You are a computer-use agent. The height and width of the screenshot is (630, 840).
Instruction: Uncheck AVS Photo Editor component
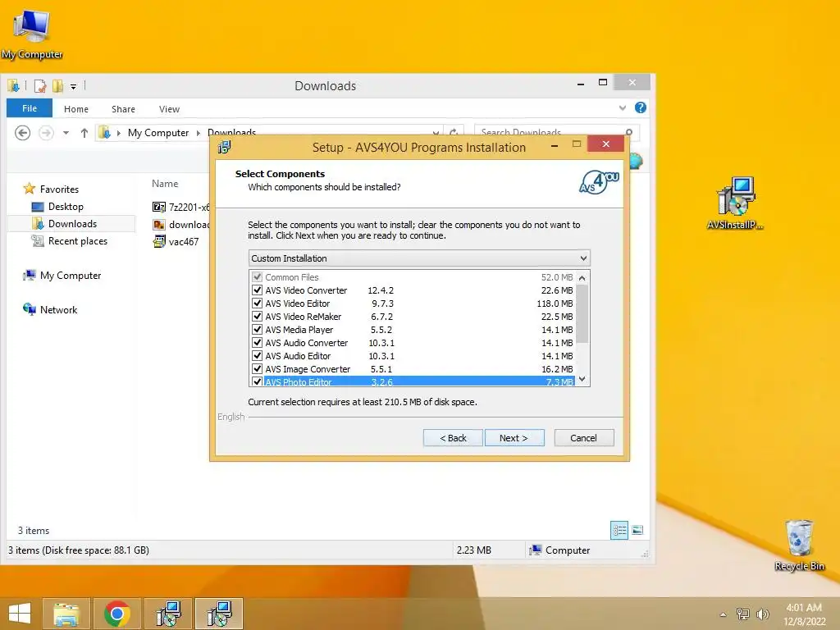(x=257, y=381)
